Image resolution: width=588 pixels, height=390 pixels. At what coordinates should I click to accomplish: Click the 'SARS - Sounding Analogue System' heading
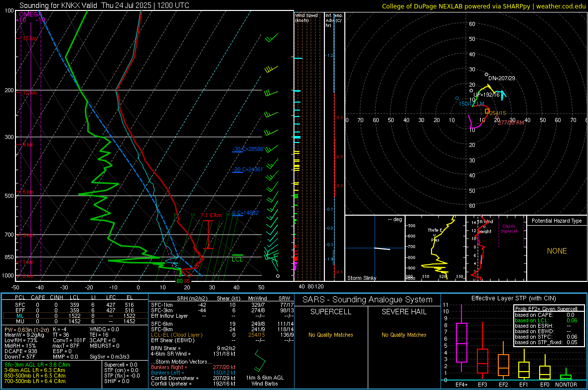tap(368, 300)
